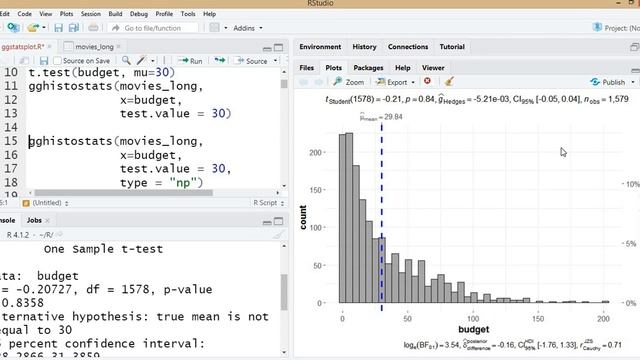Maximize the source editor pane
The height and width of the screenshot is (360, 640).
(278, 48)
